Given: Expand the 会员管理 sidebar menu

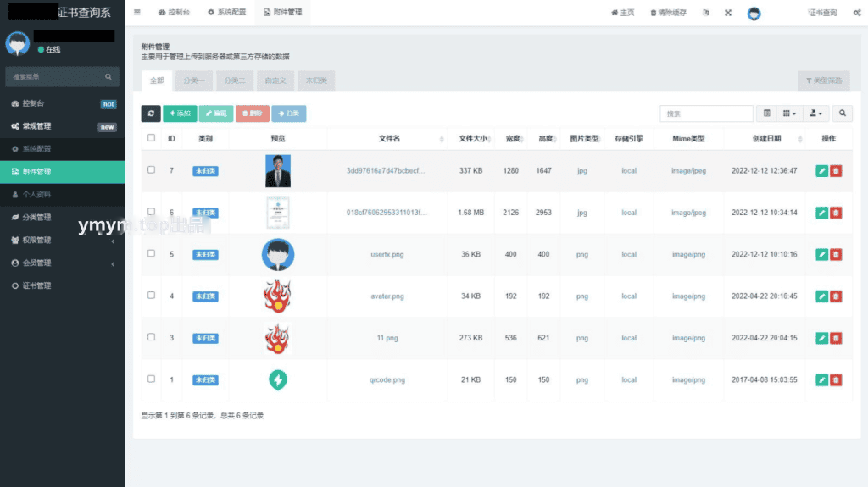Looking at the screenshot, I should pos(62,263).
